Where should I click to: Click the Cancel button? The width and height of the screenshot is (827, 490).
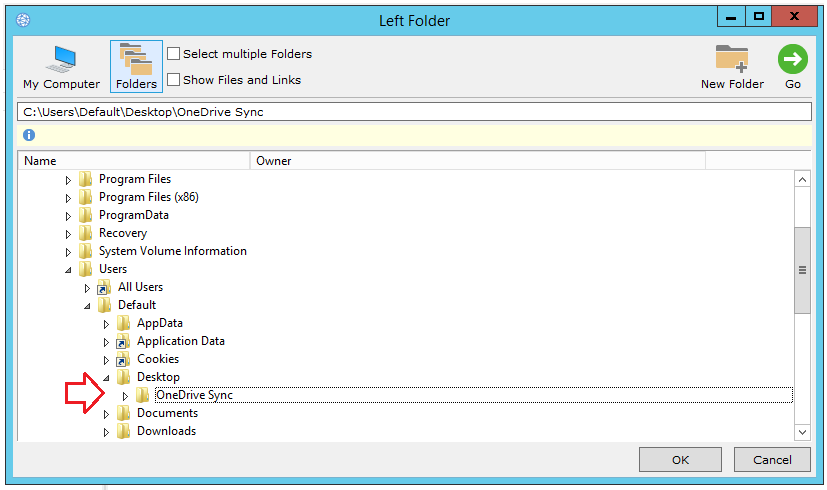point(772,460)
